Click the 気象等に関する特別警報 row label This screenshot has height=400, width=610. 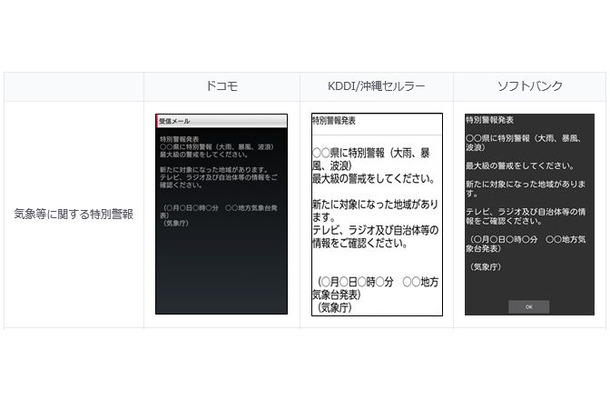[x=74, y=214]
